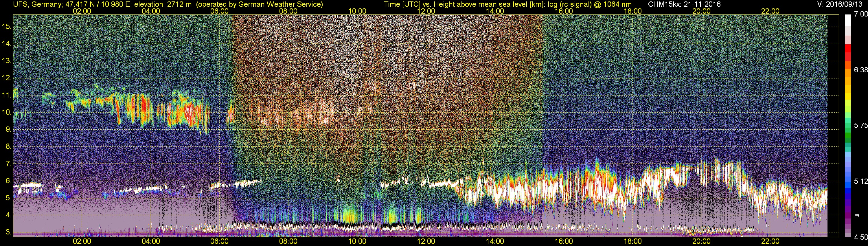Click the 08:00 label on bottom time axis

[288, 242]
